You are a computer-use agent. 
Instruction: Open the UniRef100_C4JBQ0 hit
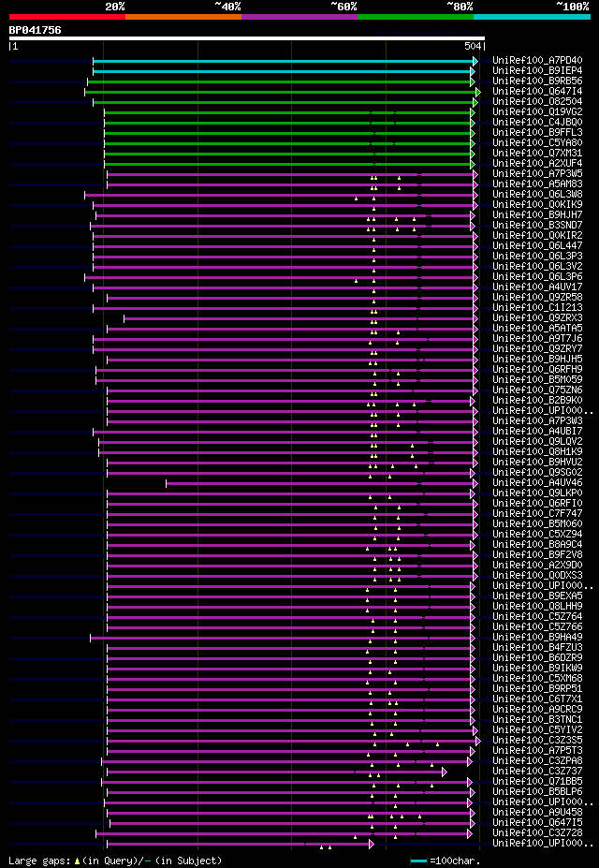(x=537, y=123)
